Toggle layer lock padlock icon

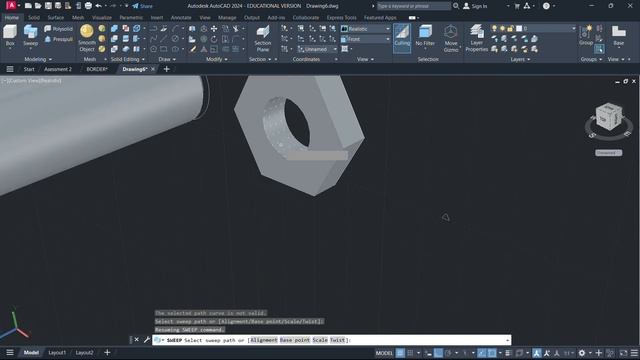coord(510,29)
